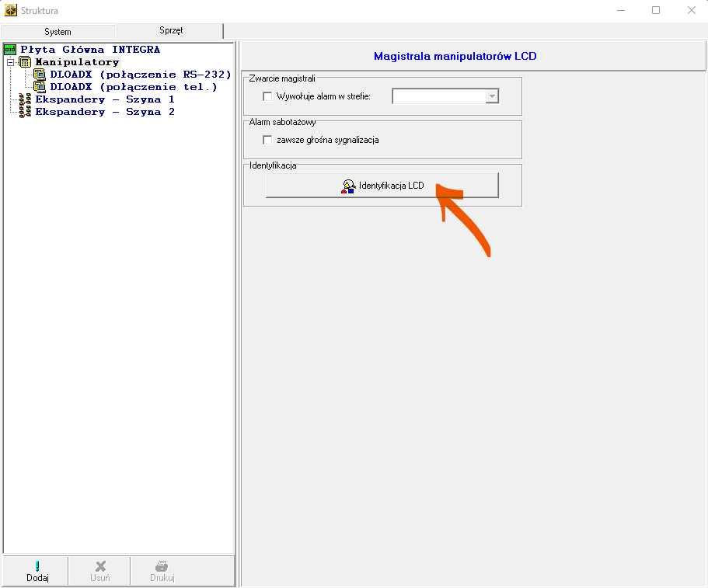Select the DLOADX tel. connection icon
Viewport: 708px width, 588px height.
(x=40, y=87)
